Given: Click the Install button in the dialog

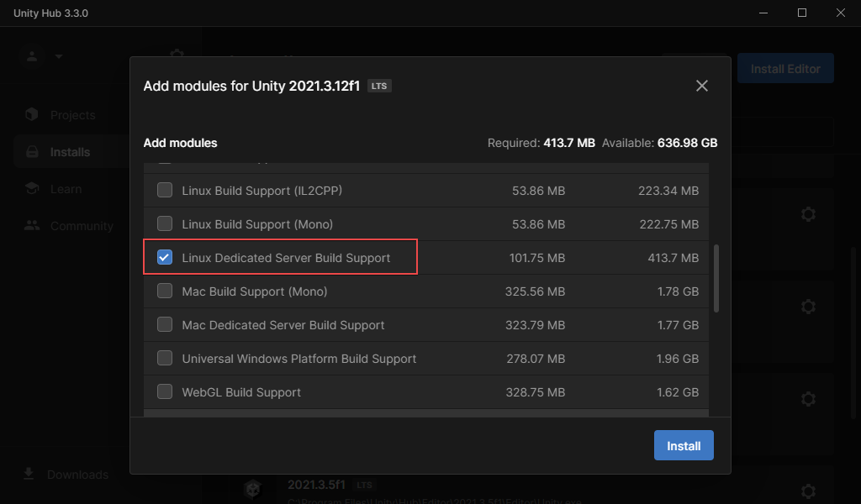Looking at the screenshot, I should point(683,445).
